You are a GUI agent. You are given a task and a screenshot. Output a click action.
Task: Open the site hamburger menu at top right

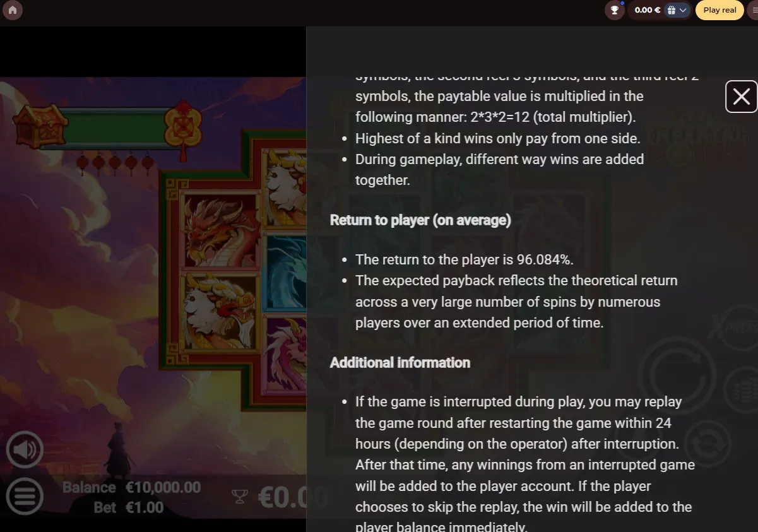(753, 10)
